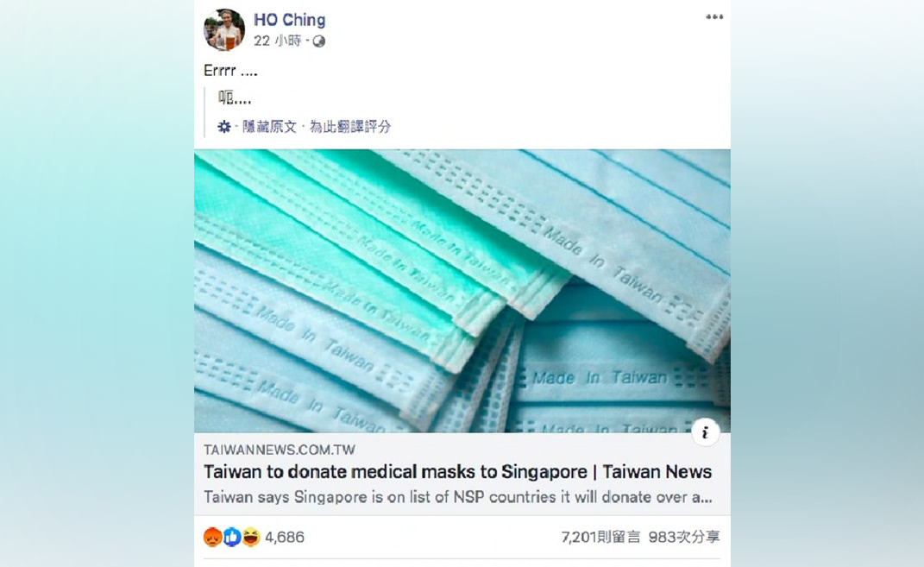Open the mask photo article preview

[x=462, y=291]
